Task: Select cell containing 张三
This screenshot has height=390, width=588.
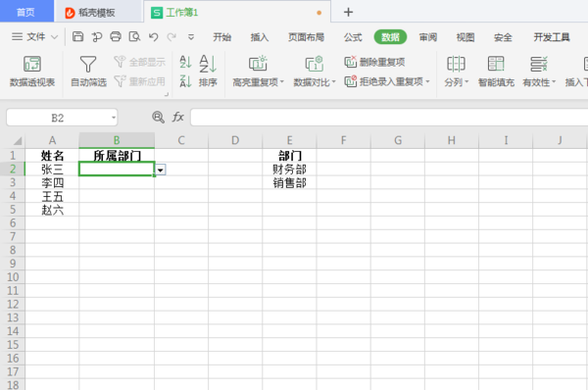Action: point(52,169)
